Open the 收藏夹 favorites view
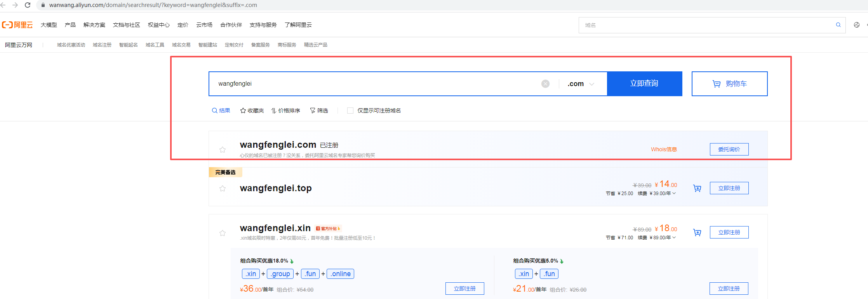868x299 pixels. coord(252,111)
